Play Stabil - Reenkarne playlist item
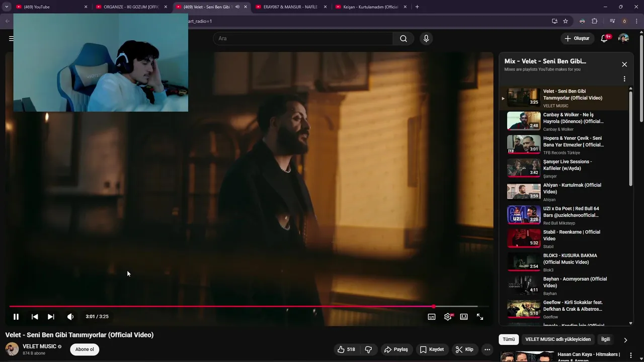This screenshot has height=362, width=644. tap(563, 239)
